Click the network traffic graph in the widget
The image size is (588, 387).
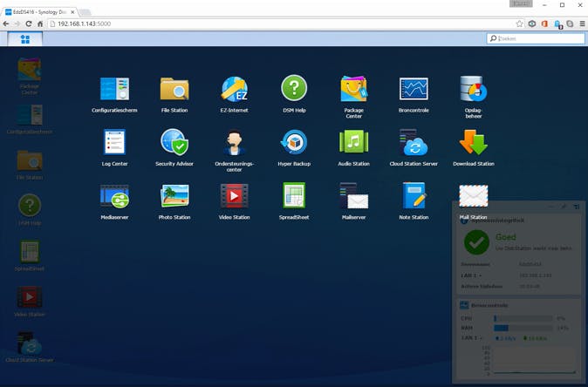(x=534, y=360)
